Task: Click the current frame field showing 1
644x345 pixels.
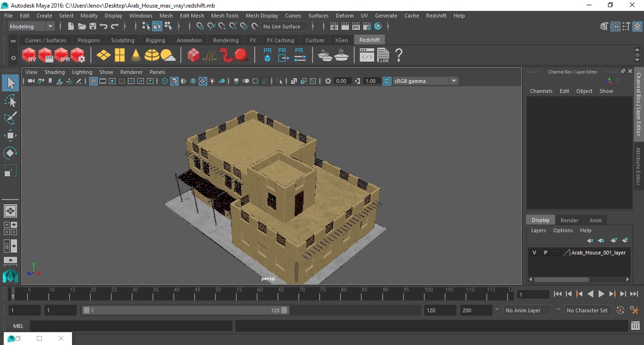Action: point(533,294)
